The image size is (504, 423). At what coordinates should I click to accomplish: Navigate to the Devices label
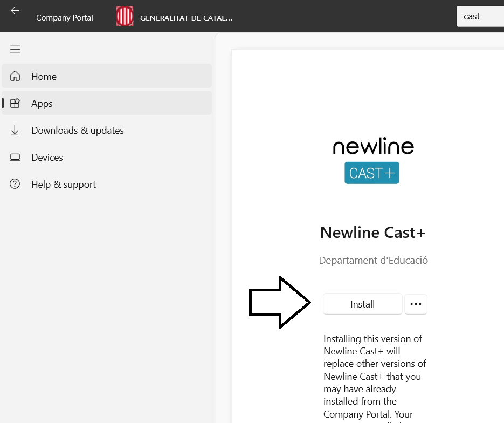[47, 158]
